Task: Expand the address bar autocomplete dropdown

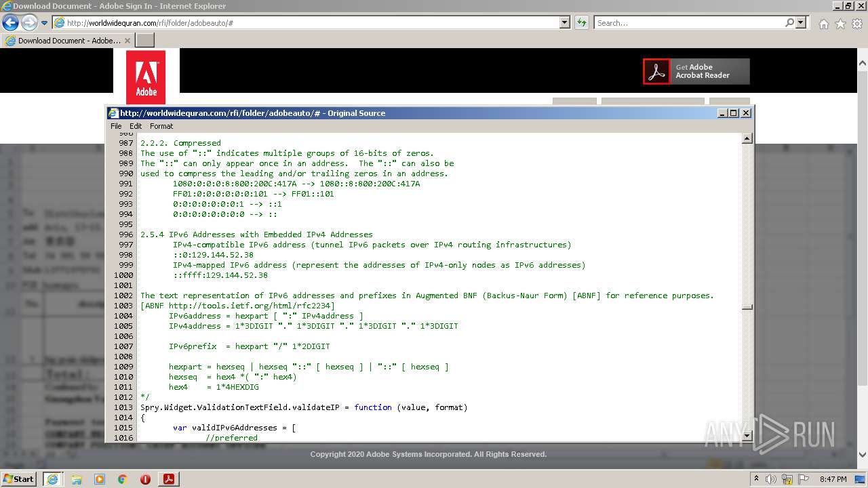Action: [x=565, y=22]
